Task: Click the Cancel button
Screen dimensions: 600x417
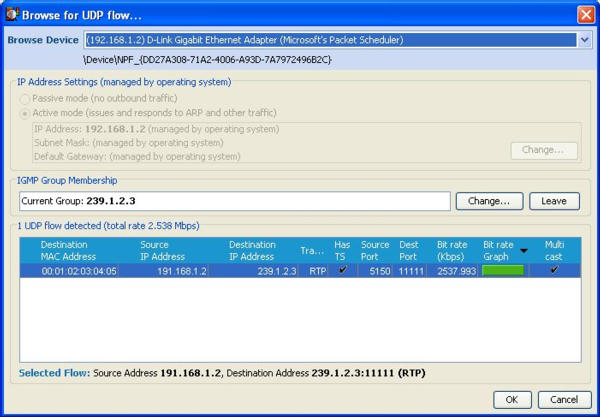Action: (x=564, y=399)
